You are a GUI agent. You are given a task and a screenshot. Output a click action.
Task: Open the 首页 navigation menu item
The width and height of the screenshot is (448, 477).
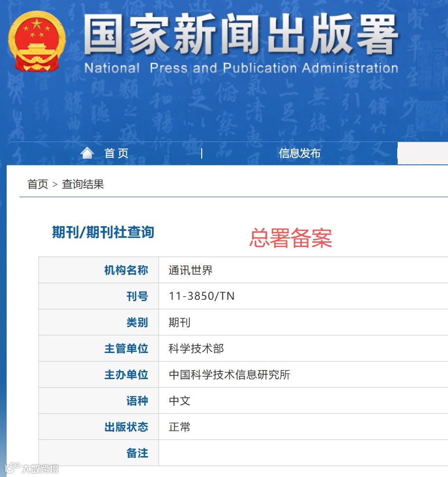click(x=116, y=153)
